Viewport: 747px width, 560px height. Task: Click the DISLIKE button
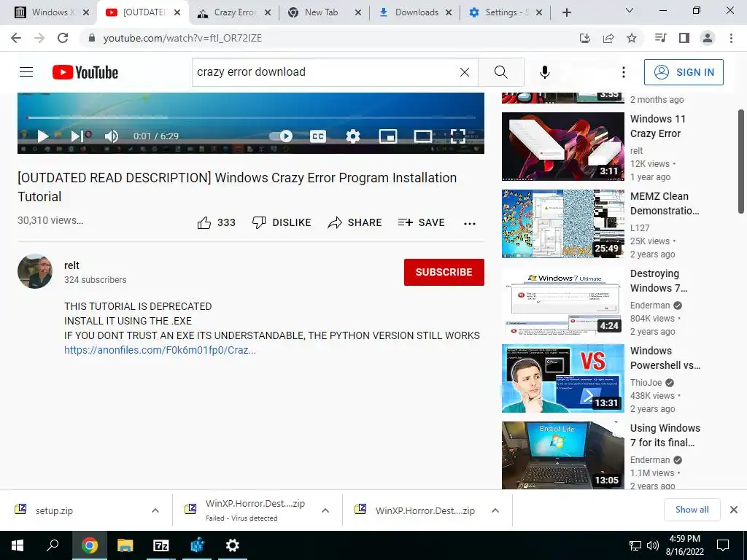click(x=282, y=223)
